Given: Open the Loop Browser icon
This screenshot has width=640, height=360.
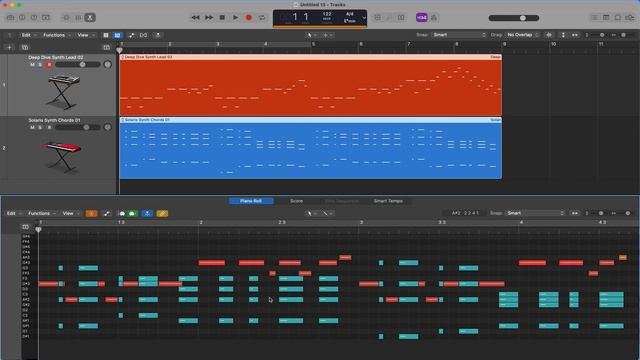Looking at the screenshot, I should 618,18.
